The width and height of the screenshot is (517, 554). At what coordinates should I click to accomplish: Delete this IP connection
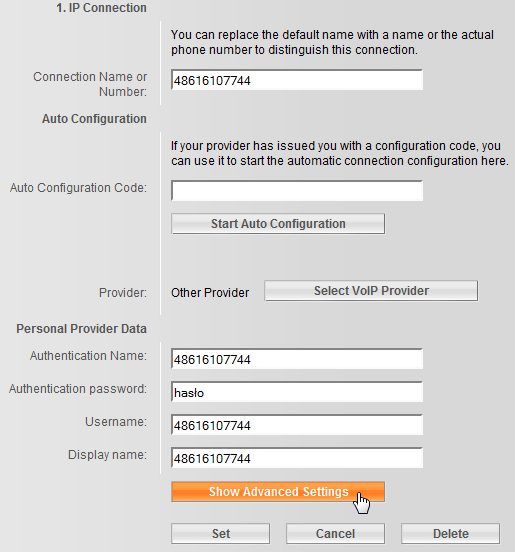coord(451,534)
